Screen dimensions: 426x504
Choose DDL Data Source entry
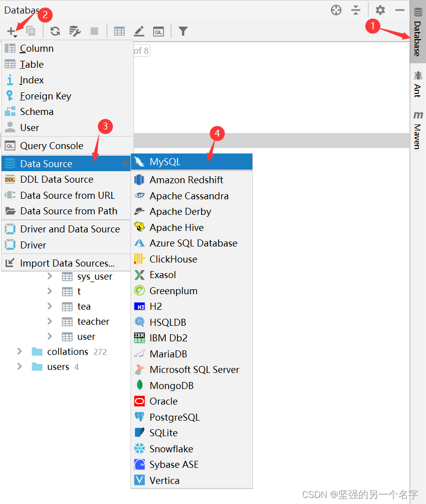pyautogui.click(x=66, y=179)
